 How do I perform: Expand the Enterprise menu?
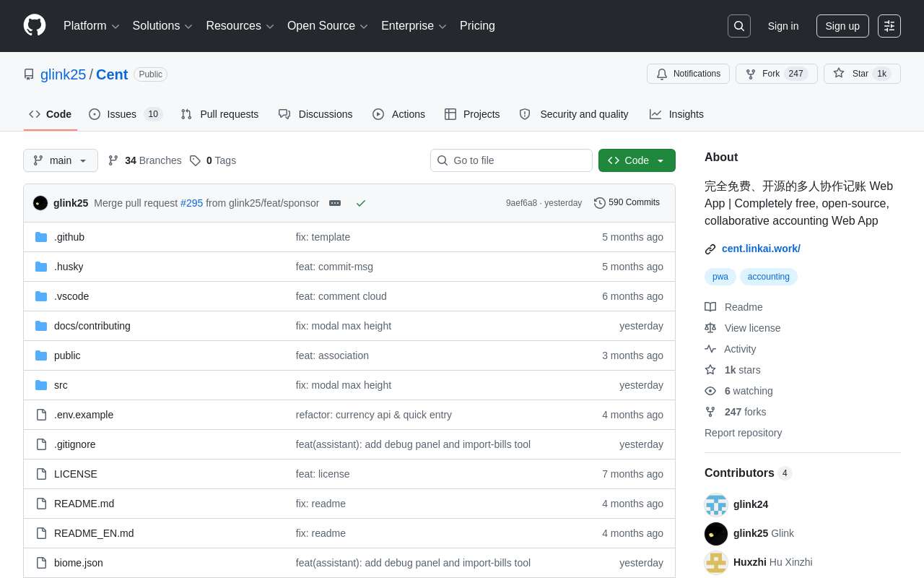click(414, 26)
